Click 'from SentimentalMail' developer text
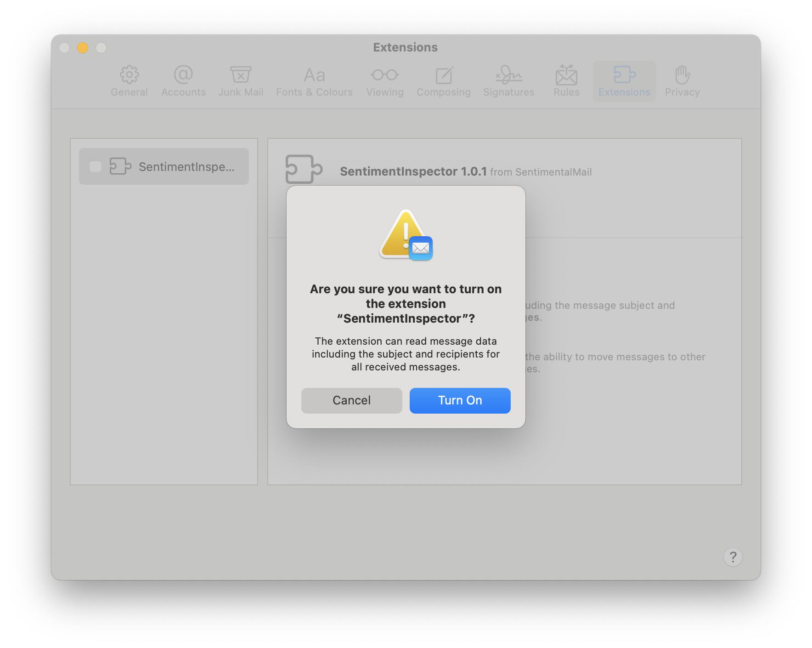The width and height of the screenshot is (812, 648). [x=541, y=172]
